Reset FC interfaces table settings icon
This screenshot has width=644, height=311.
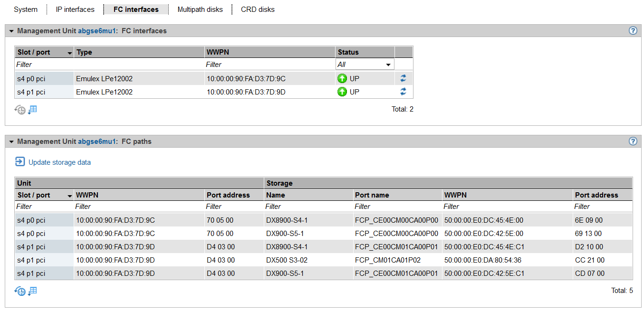tap(20, 110)
